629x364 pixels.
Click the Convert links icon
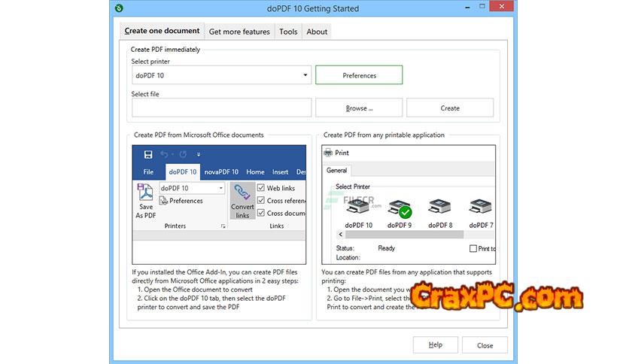(242, 194)
